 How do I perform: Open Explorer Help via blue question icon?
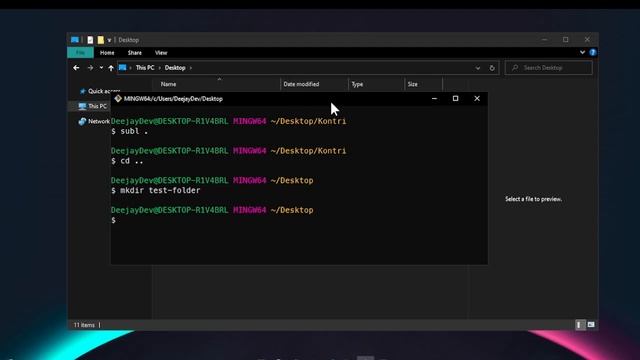(x=593, y=52)
